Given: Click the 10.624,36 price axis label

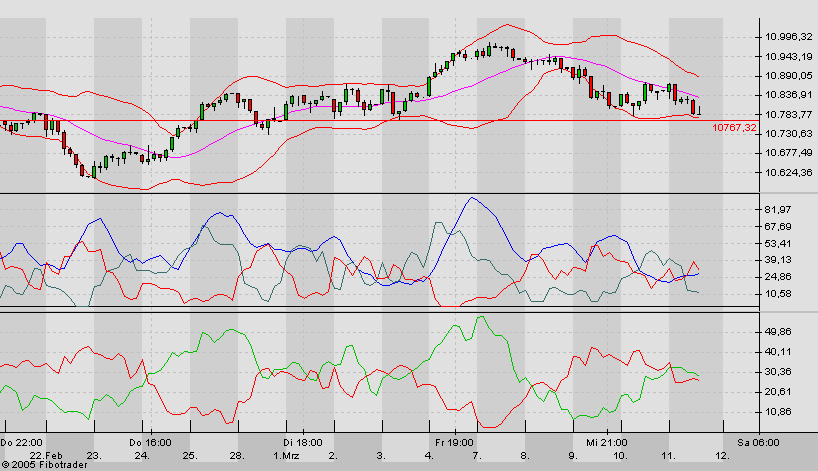Looking at the screenshot, I should [786, 172].
